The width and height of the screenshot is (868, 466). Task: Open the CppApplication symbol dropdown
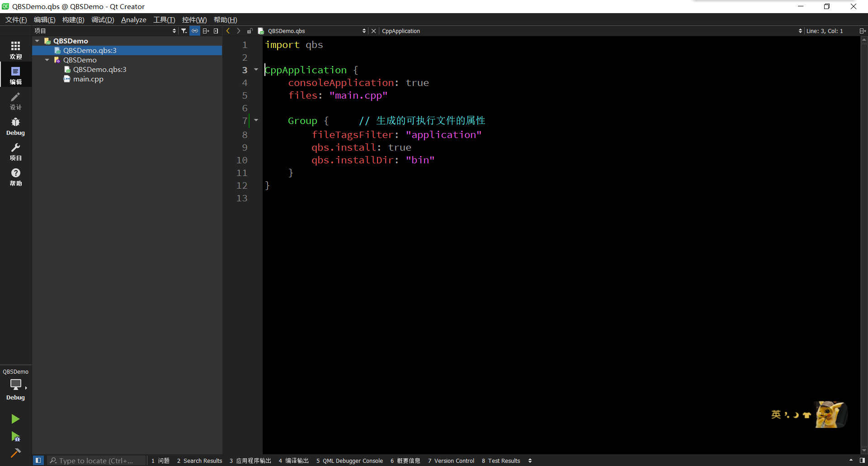(592, 31)
